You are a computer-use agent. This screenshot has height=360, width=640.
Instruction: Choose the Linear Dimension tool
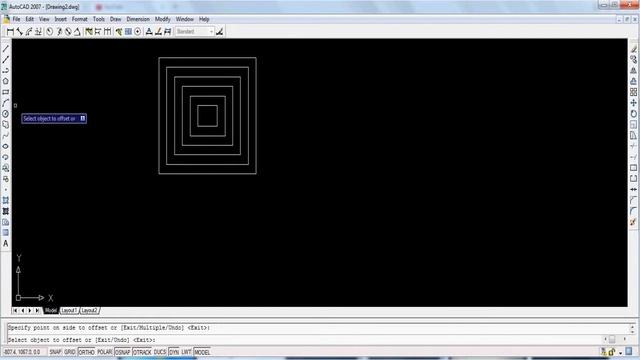[x=10, y=31]
